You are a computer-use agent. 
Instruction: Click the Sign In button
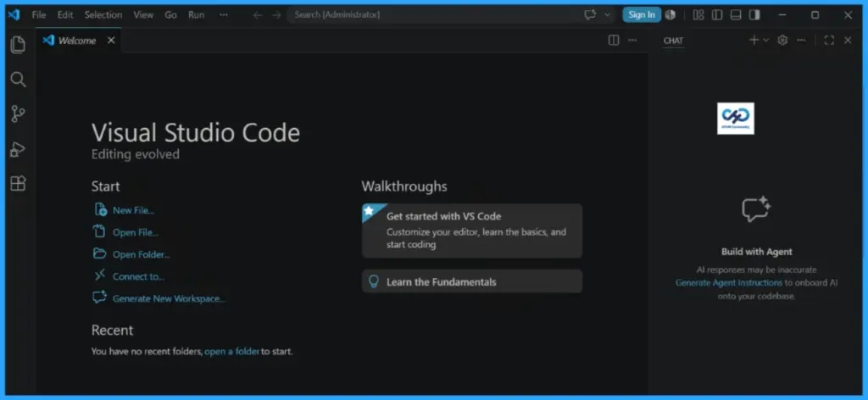(x=642, y=15)
